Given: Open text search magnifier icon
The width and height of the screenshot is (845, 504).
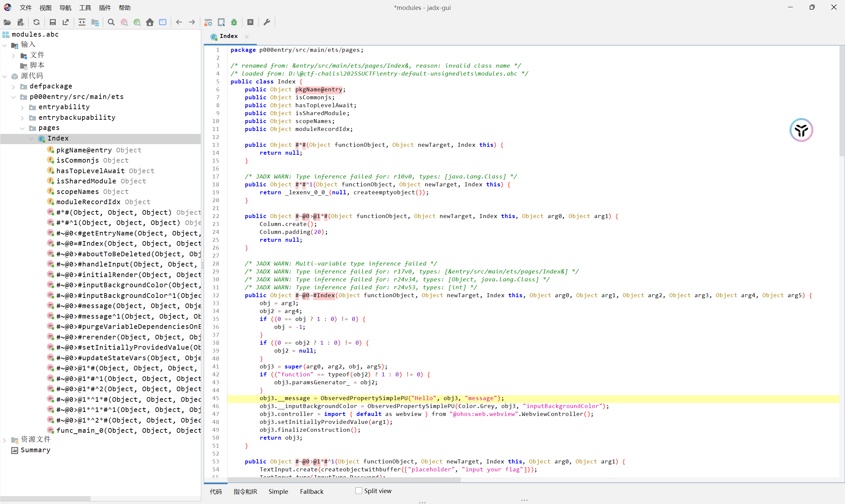Looking at the screenshot, I should [x=111, y=22].
